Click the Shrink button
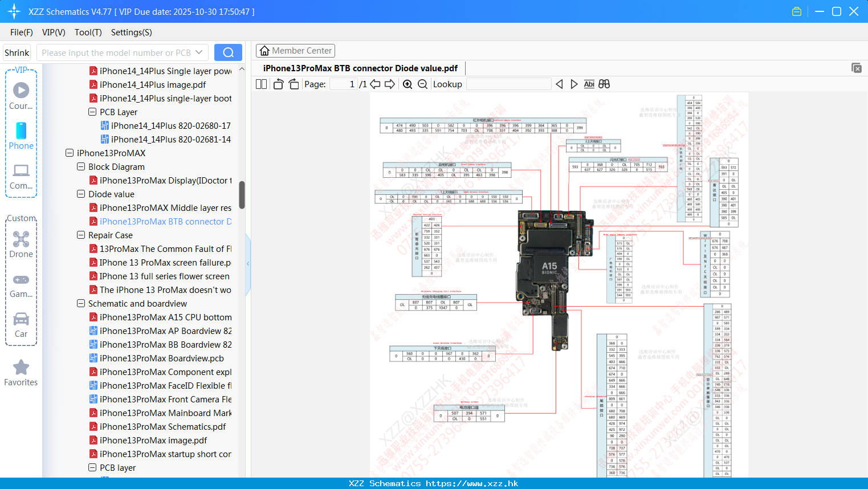This screenshot has height=489, width=868. pos(17,52)
